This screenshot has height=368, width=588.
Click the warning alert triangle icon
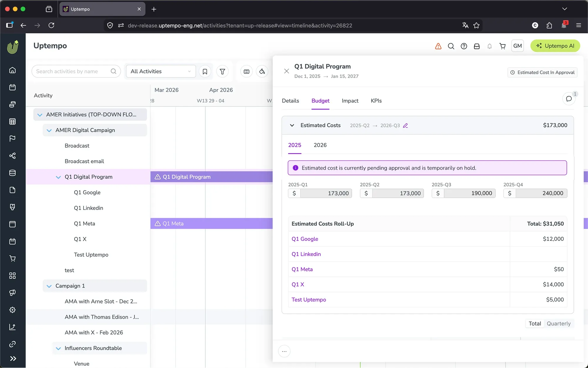(438, 46)
